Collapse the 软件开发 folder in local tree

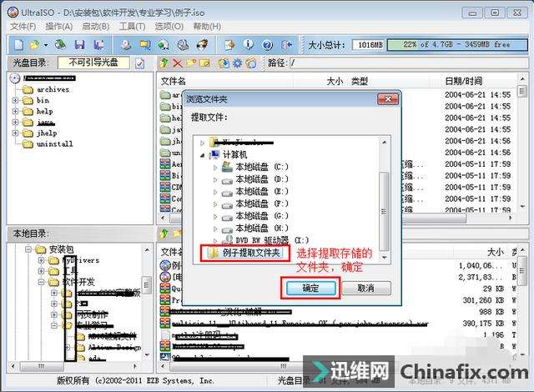42,282
